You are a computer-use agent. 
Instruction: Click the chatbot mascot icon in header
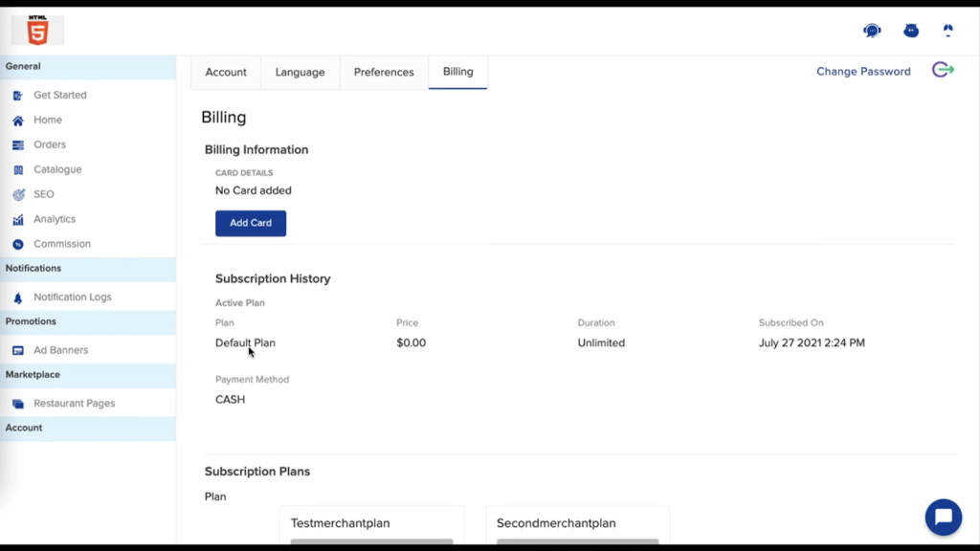click(911, 30)
